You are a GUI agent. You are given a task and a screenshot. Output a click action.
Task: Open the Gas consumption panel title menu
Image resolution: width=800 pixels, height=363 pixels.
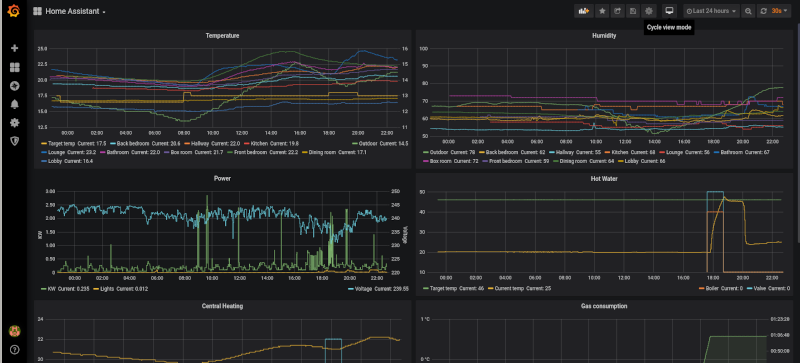click(x=604, y=306)
